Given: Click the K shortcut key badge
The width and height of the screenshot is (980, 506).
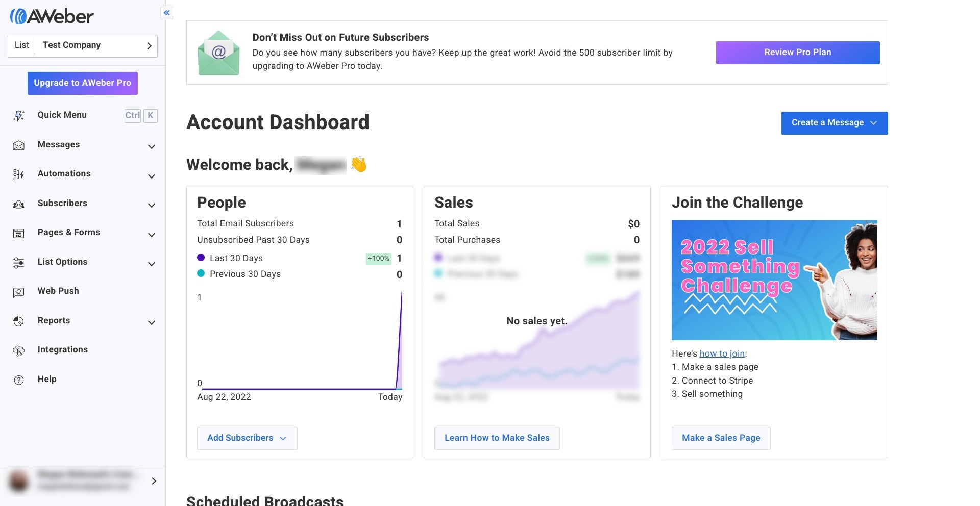Looking at the screenshot, I should [x=151, y=116].
